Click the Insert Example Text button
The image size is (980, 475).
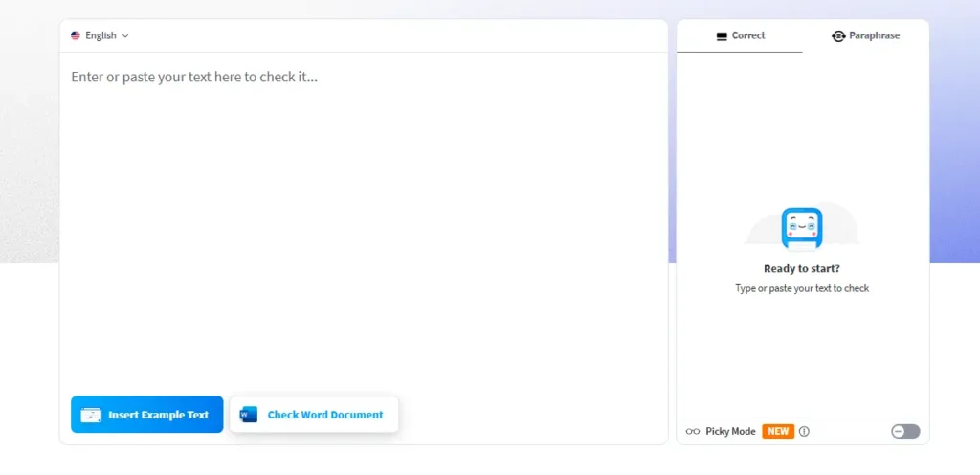(146, 415)
